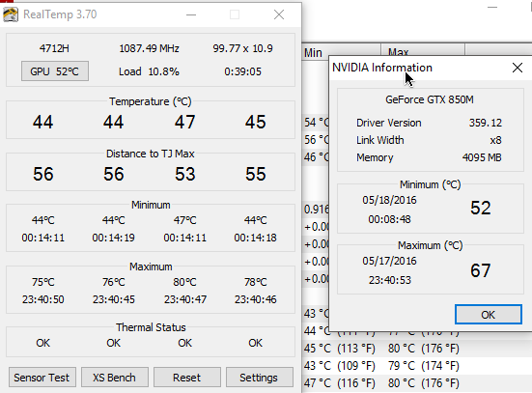Click the 1087.49 MHz clock speed value

tap(149, 48)
